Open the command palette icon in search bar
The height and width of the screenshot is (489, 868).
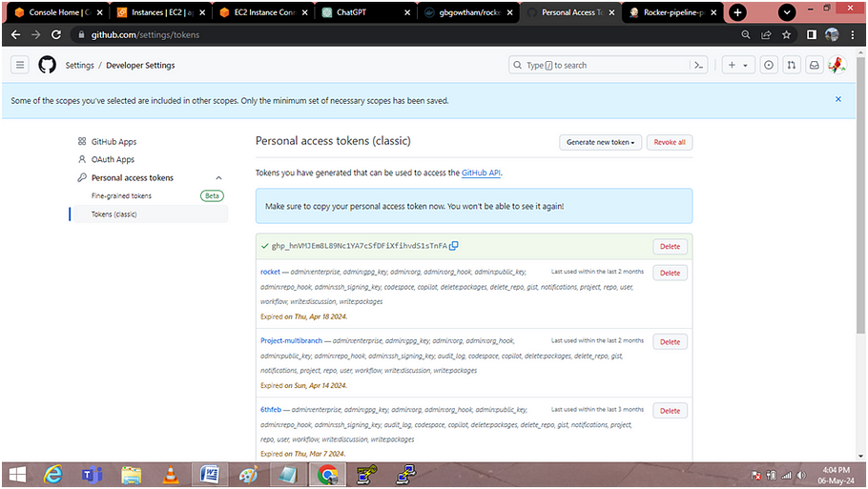tap(698, 65)
